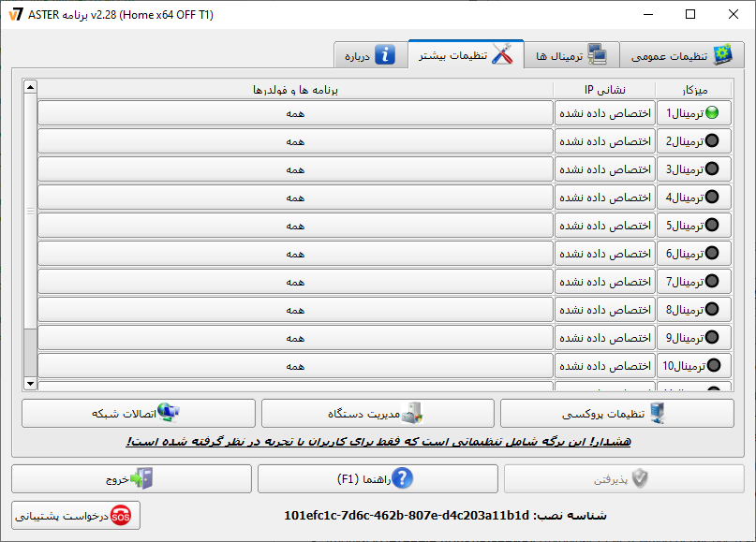The image size is (756, 542).
Task: Click the dark status indicator of ترمینال6
Action: point(712,253)
